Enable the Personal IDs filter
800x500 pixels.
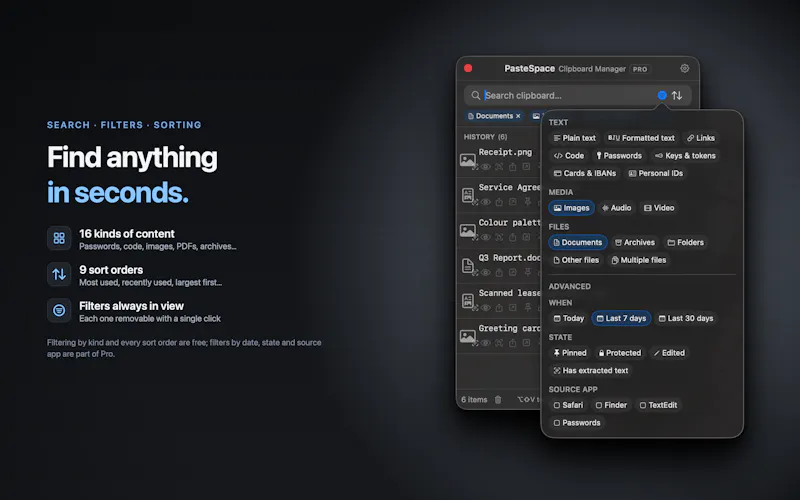click(x=656, y=173)
